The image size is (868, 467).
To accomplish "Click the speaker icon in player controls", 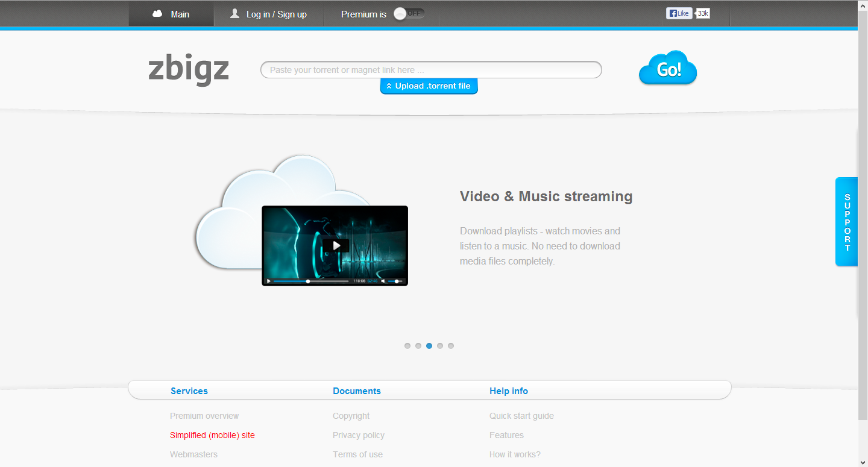I will [383, 281].
